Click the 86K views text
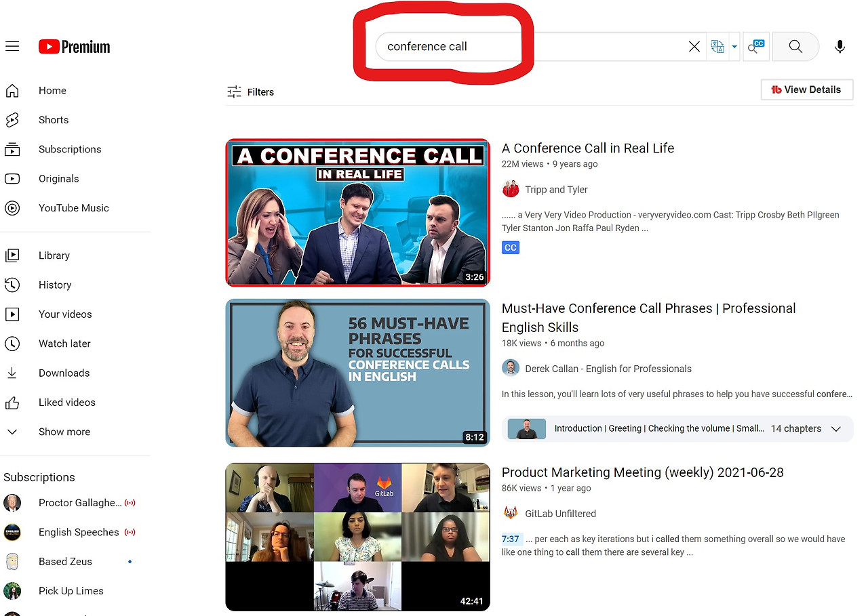This screenshot has width=868, height=616. tap(521, 488)
